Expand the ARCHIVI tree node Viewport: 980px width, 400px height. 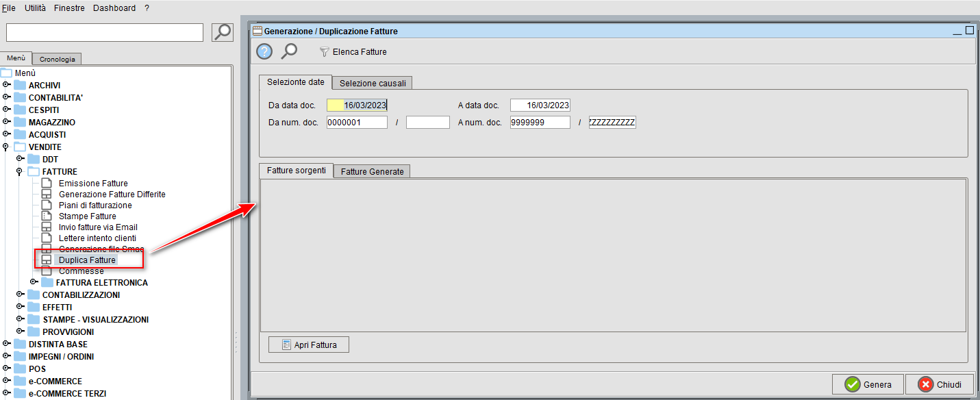coord(7,85)
